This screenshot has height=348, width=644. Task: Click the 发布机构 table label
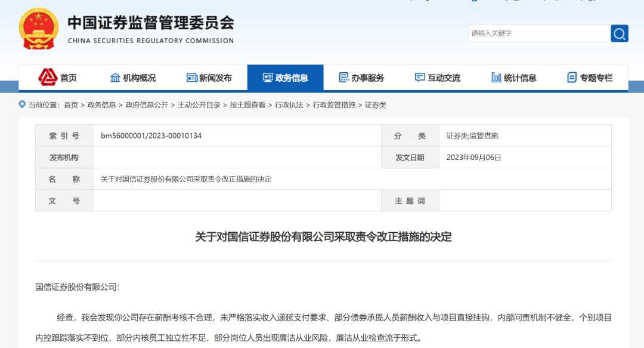tap(64, 158)
